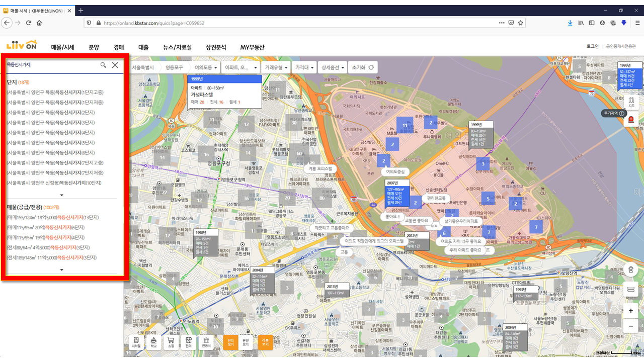The width and height of the screenshot is (644, 362).
Task: Click the 지도 map type icon
Action: pos(631,102)
